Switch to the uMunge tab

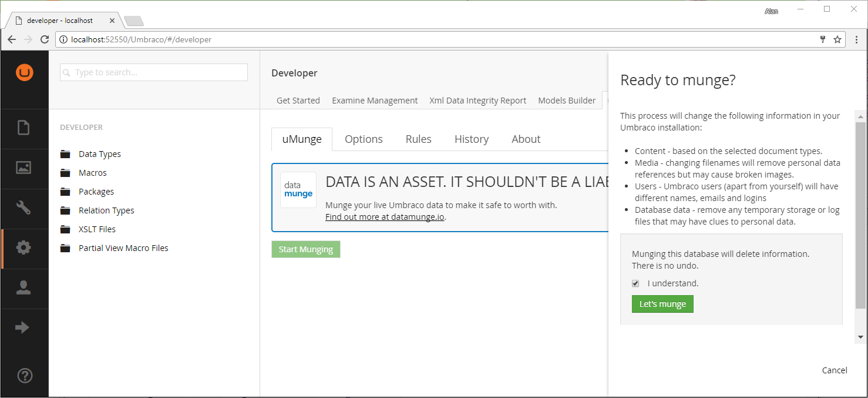pos(302,139)
